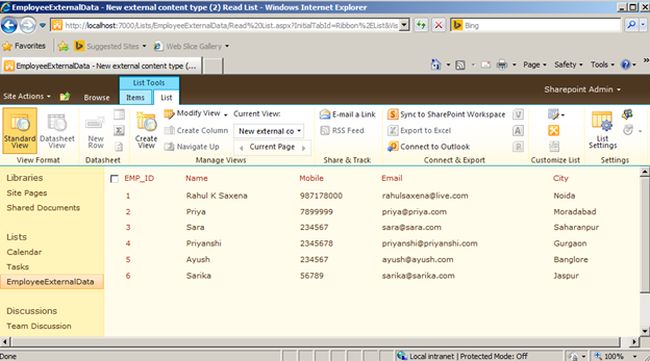650x361 pixels.
Task: Go to next page arrow beside Current Page
Action: click(x=304, y=148)
